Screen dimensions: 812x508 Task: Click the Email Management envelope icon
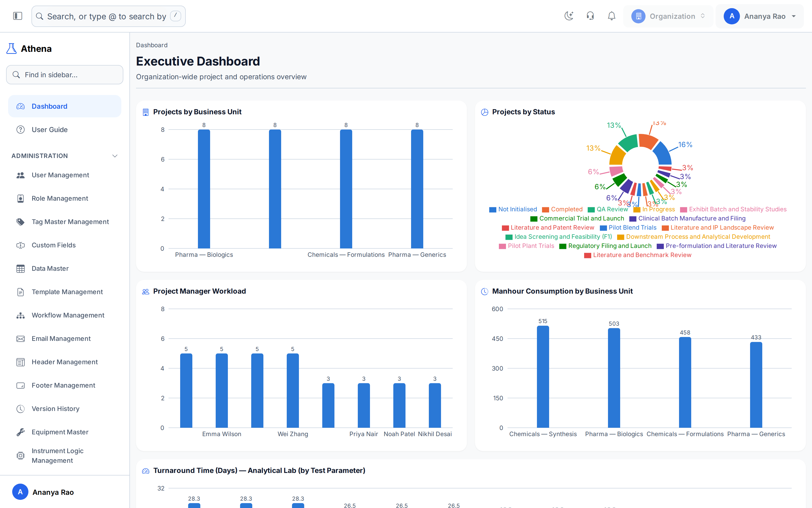tap(21, 339)
